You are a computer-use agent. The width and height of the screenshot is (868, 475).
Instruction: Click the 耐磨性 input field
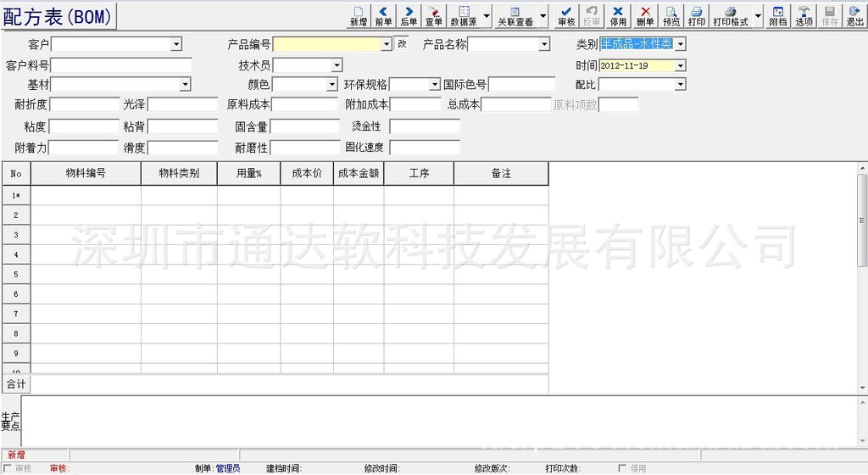click(x=305, y=148)
